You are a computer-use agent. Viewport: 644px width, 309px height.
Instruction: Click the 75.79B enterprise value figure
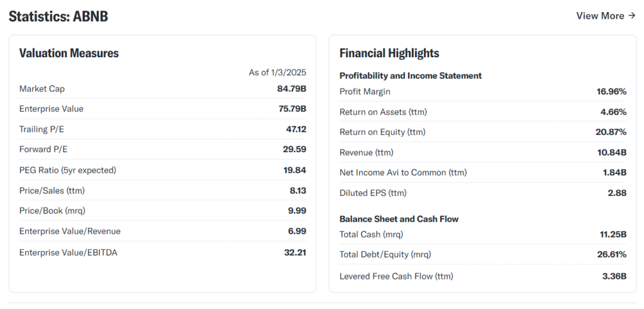click(x=292, y=109)
